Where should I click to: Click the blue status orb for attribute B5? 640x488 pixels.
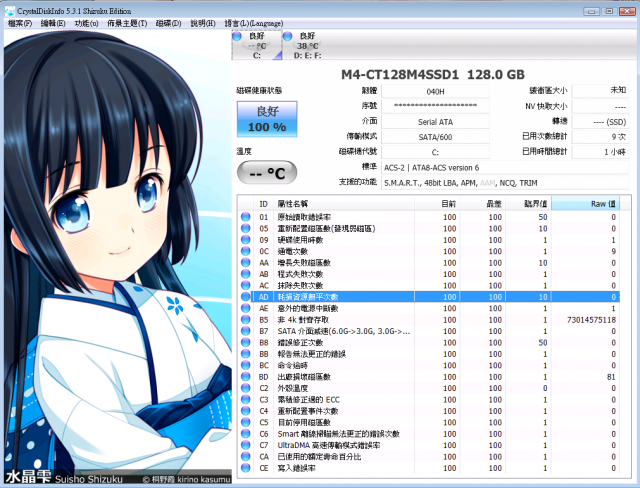click(245, 320)
